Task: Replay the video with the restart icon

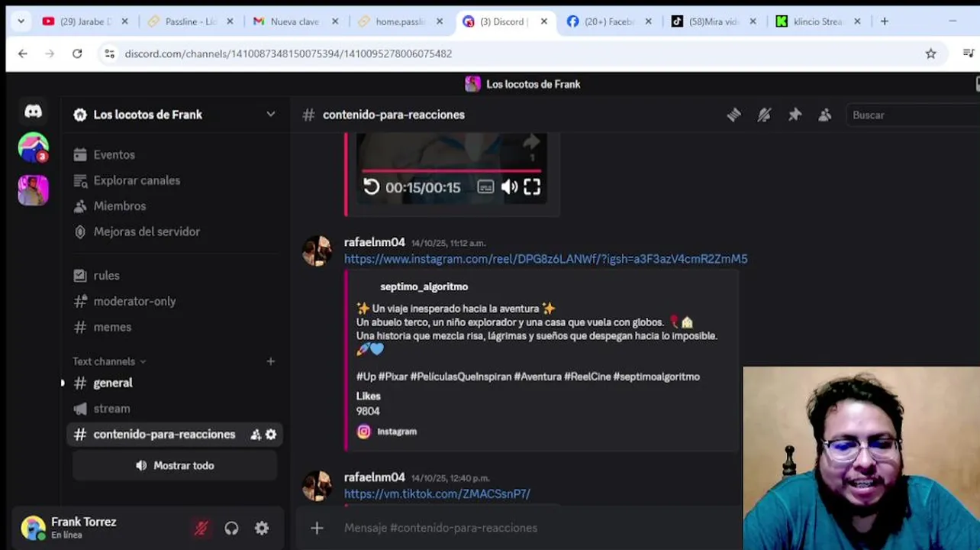Action: pyautogui.click(x=371, y=187)
